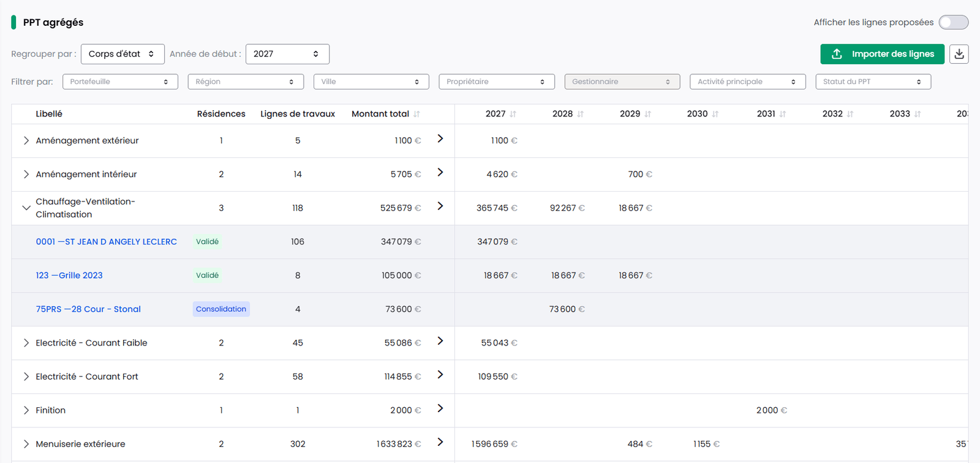This screenshot has width=980, height=463.
Task: Sort the 2032 column
Action: pos(850,114)
